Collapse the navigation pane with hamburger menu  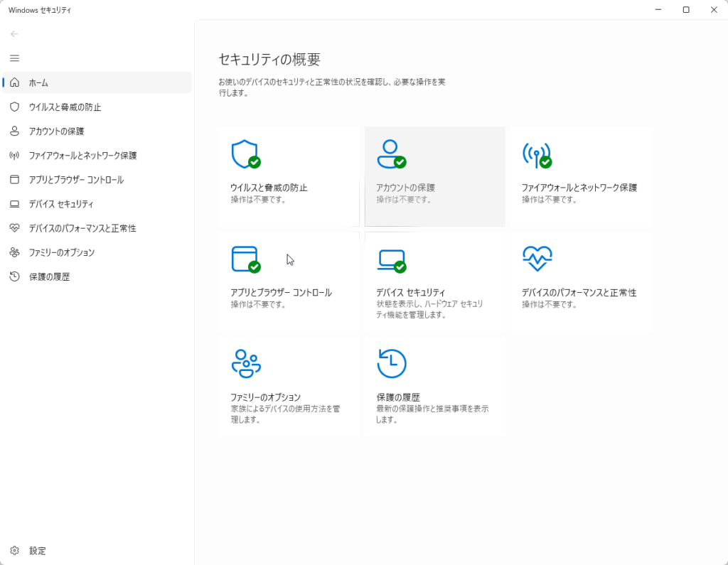(14, 58)
